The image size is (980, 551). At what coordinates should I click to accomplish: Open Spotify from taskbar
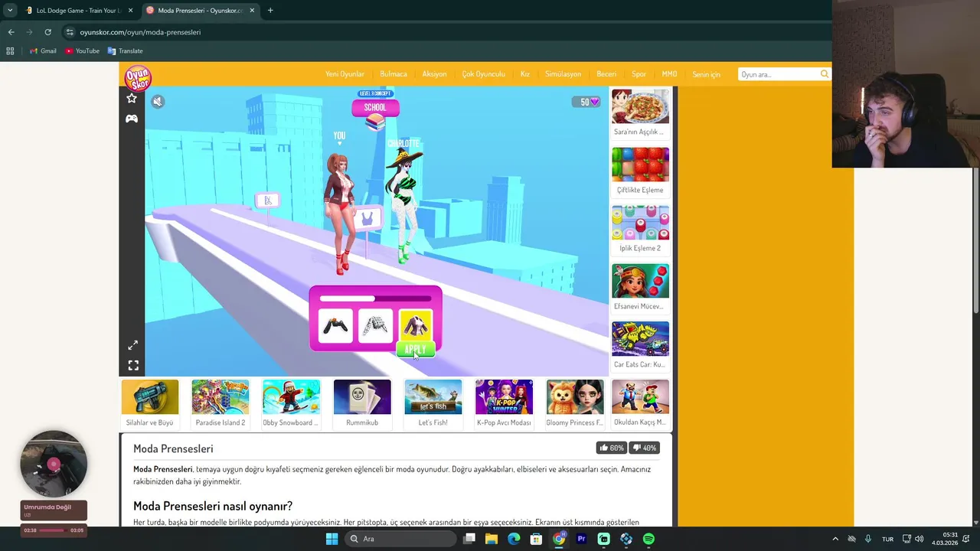(648, 539)
